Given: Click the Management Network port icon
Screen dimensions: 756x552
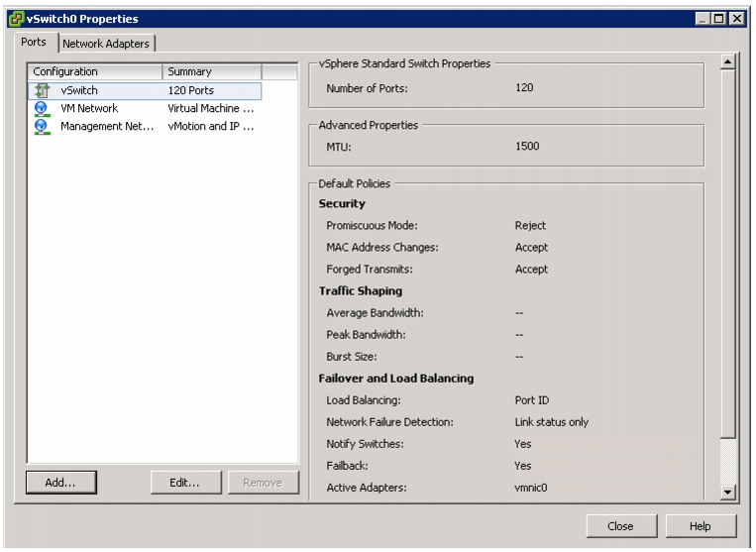Looking at the screenshot, I should (42, 126).
